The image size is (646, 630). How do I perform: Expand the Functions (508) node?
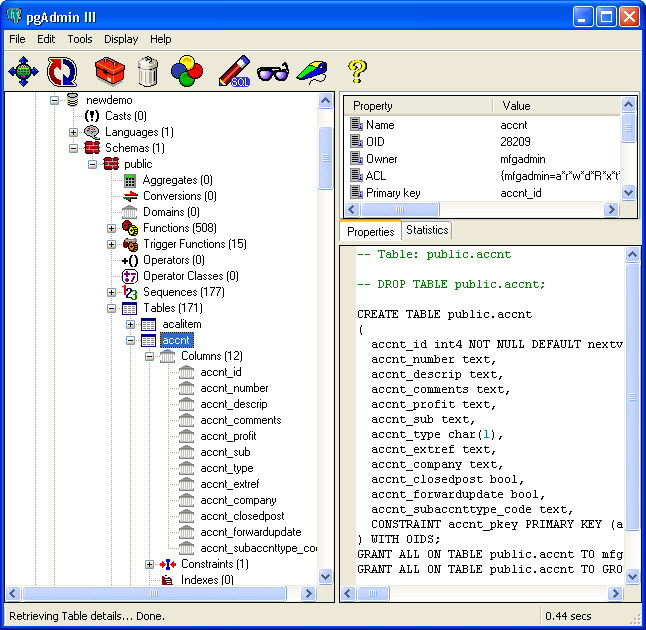click(x=111, y=228)
